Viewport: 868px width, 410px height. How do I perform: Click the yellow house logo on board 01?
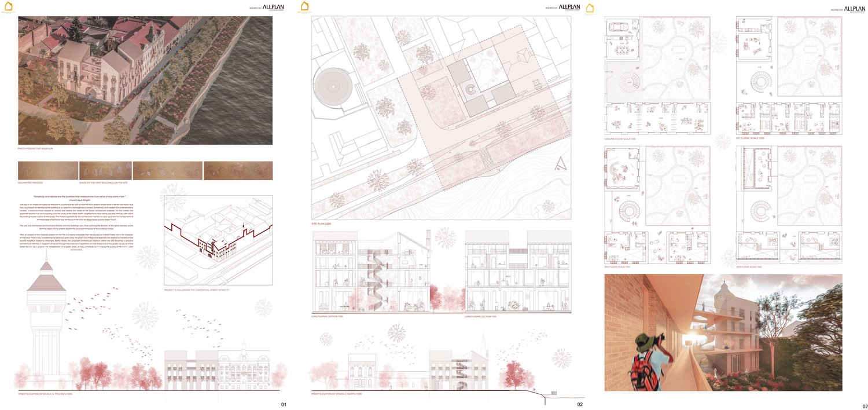tap(8, 7)
